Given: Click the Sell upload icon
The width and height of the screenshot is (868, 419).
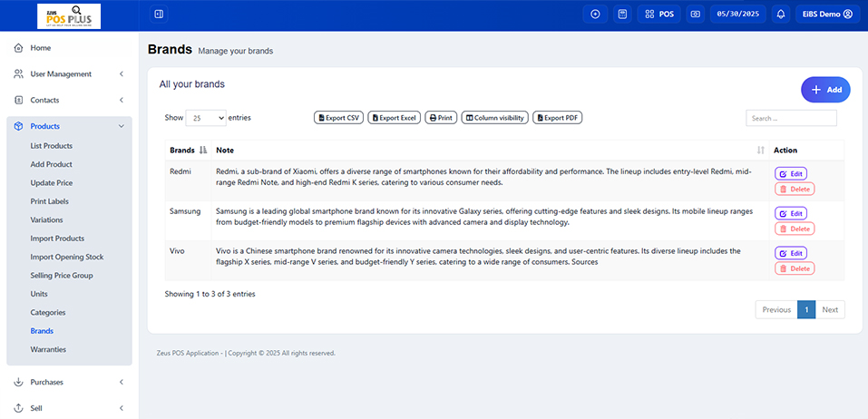Looking at the screenshot, I should point(18,408).
